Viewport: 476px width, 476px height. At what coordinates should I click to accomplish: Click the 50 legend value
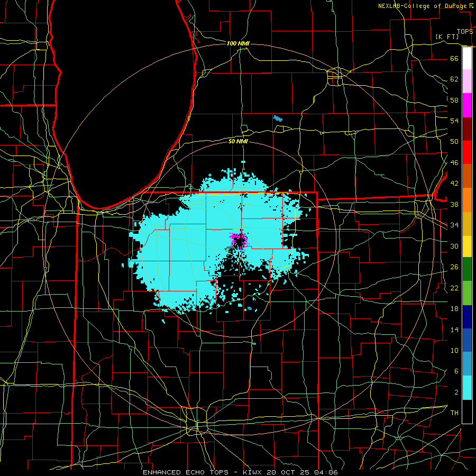click(454, 142)
